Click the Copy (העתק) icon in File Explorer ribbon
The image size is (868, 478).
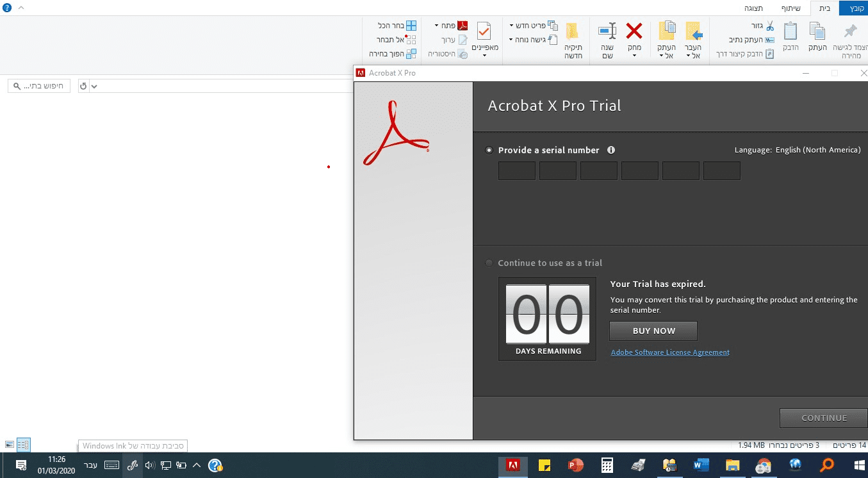coord(817,31)
